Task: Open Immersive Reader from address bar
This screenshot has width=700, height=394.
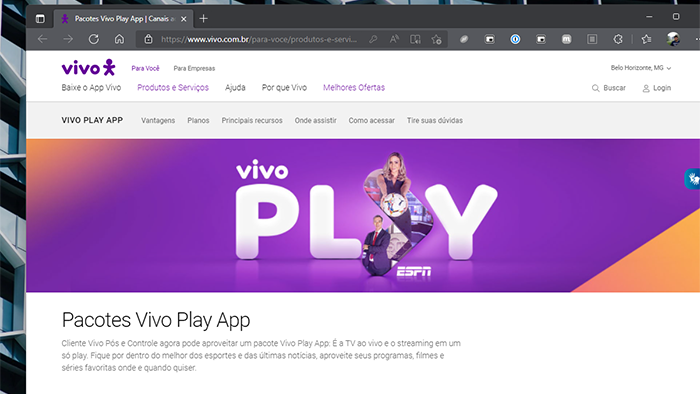Action: click(415, 39)
